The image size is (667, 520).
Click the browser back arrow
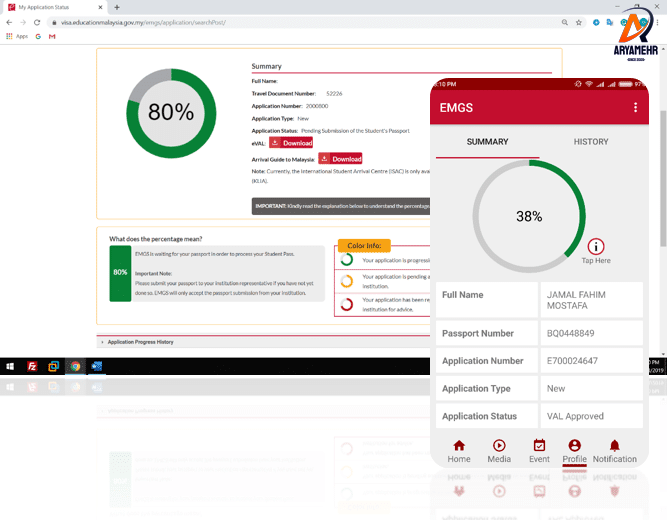pyautogui.click(x=9, y=22)
